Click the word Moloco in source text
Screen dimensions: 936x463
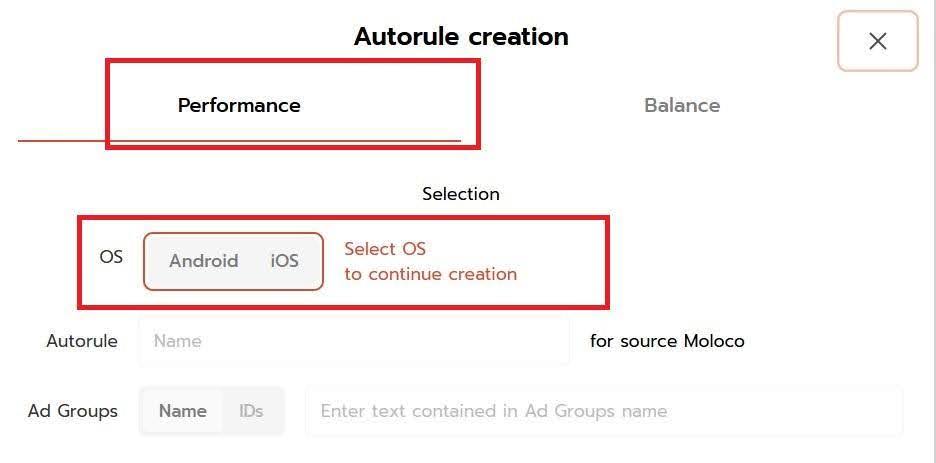pyautogui.click(x=714, y=341)
